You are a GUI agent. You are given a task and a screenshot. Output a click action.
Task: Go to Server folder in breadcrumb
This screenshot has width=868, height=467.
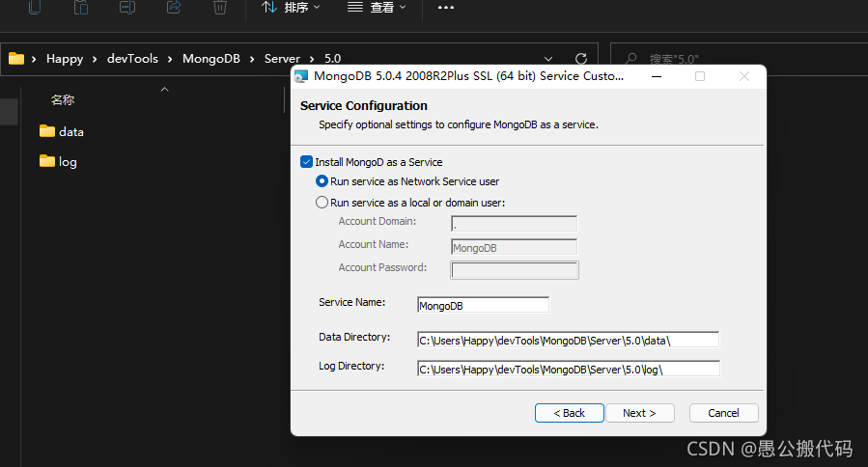(x=282, y=59)
